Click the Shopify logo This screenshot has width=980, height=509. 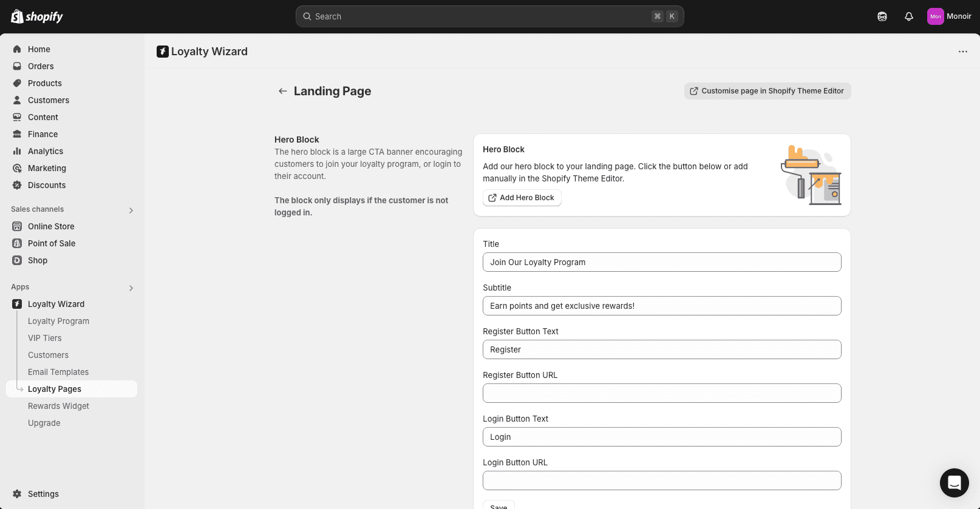[37, 16]
